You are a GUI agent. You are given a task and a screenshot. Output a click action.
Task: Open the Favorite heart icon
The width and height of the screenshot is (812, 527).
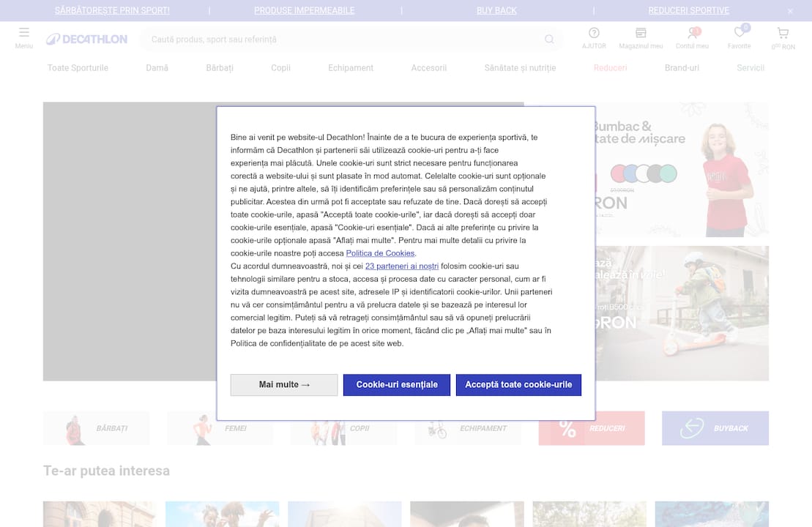pos(740,32)
